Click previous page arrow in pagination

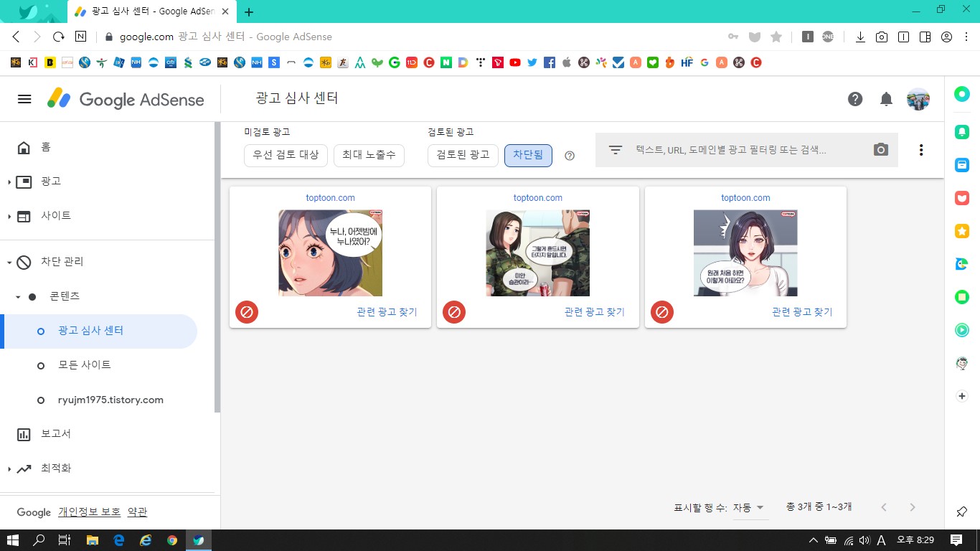(x=884, y=507)
